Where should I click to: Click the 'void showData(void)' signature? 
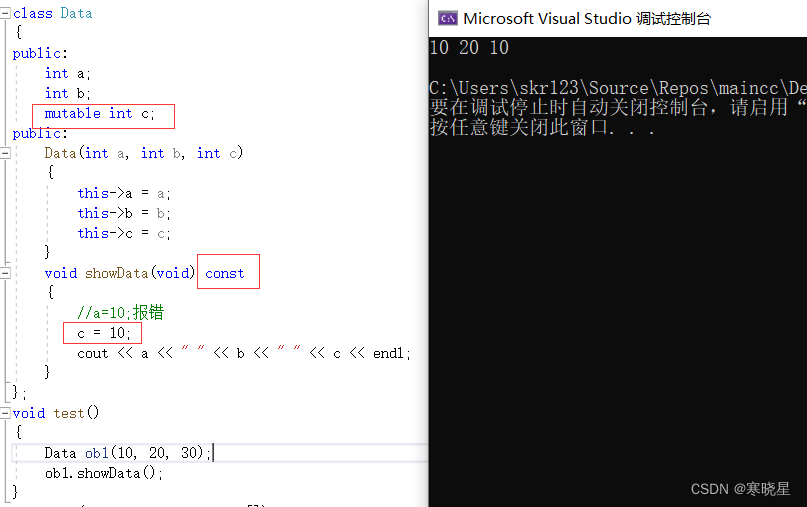pyautogui.click(x=120, y=273)
